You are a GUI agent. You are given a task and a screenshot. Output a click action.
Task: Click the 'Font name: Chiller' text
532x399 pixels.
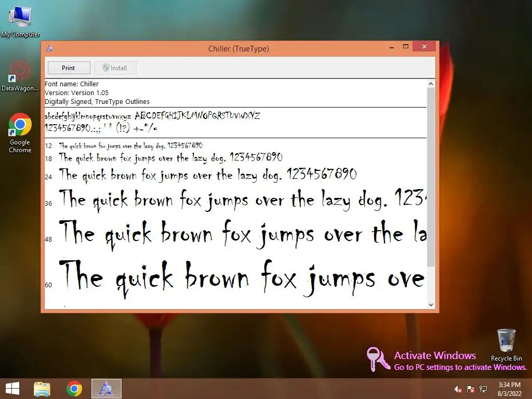[x=72, y=84]
